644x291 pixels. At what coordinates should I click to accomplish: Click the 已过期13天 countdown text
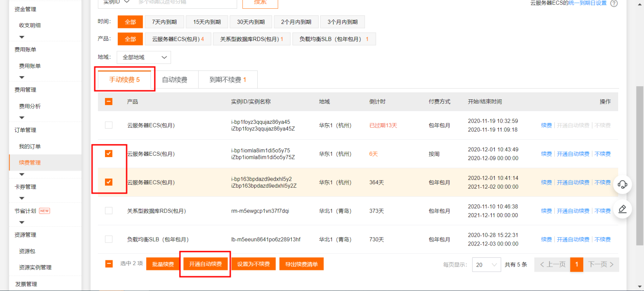pyautogui.click(x=383, y=125)
